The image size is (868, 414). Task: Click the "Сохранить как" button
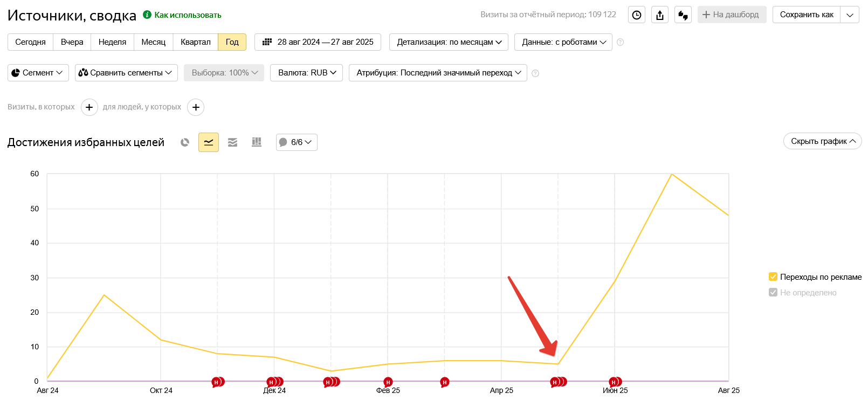coord(806,15)
